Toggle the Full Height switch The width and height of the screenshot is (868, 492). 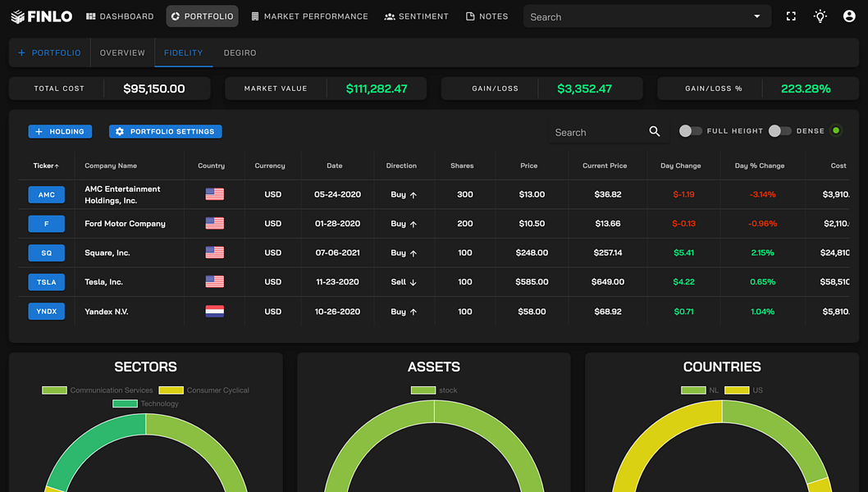click(x=690, y=131)
